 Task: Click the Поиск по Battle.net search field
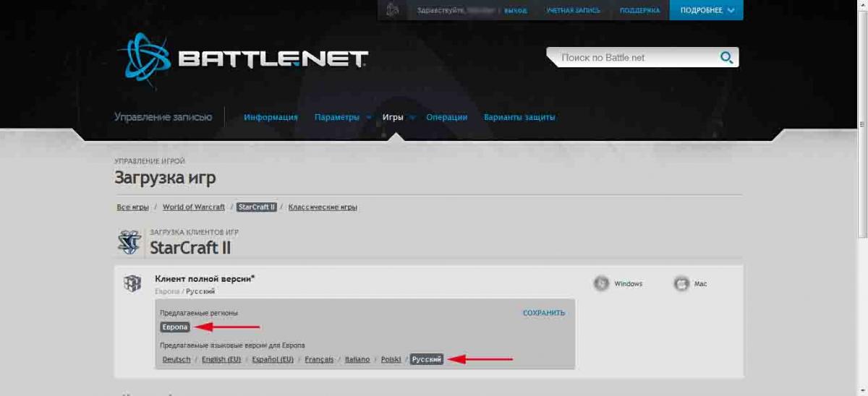click(x=637, y=58)
